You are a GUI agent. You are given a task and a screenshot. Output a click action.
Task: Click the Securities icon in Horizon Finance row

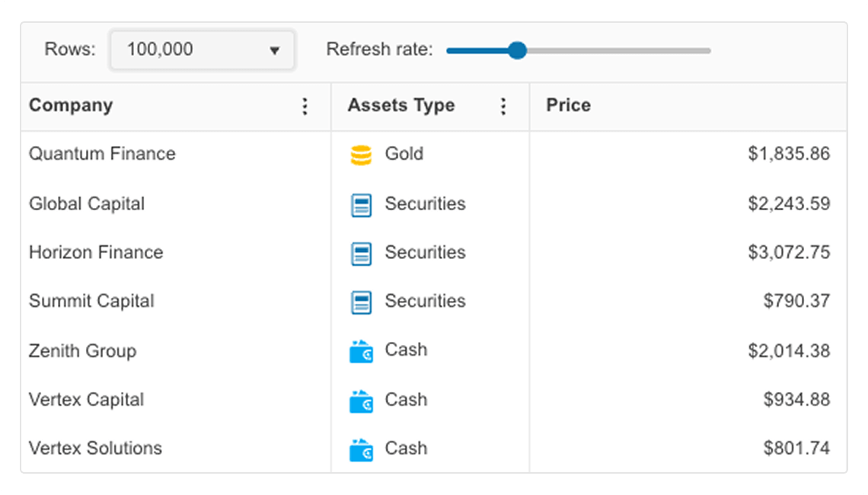tap(361, 254)
